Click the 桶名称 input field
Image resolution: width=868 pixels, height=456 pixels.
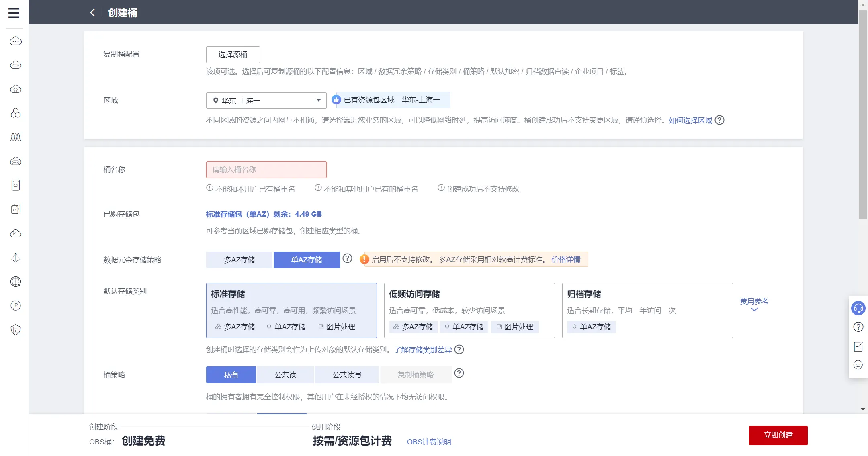pos(266,170)
